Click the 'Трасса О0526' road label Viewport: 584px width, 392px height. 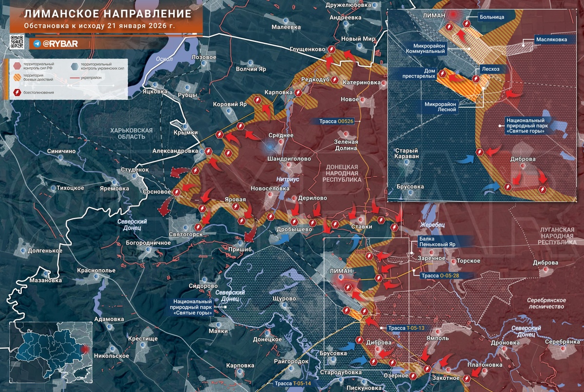336,121
